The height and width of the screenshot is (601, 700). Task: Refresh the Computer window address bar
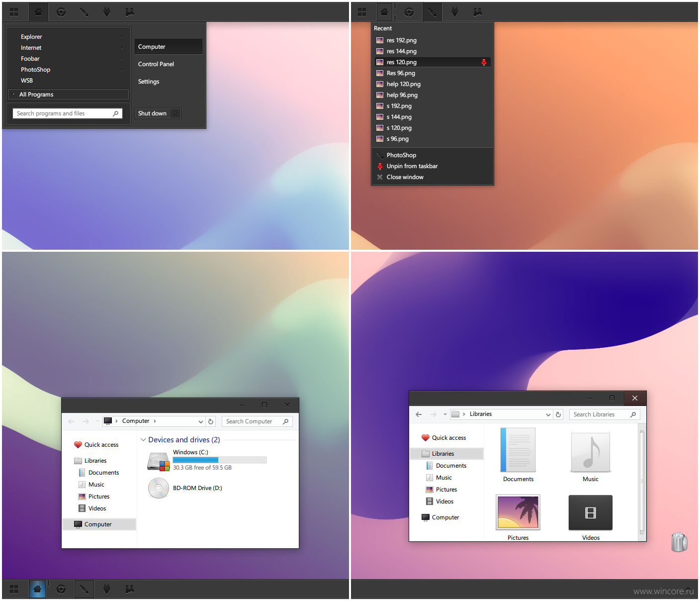click(x=211, y=421)
